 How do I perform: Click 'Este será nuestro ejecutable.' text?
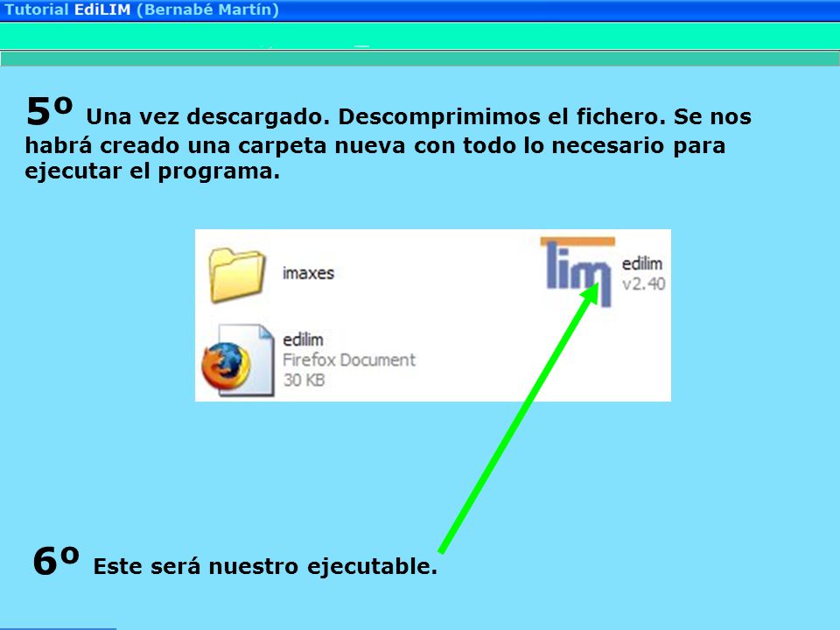pos(265,566)
